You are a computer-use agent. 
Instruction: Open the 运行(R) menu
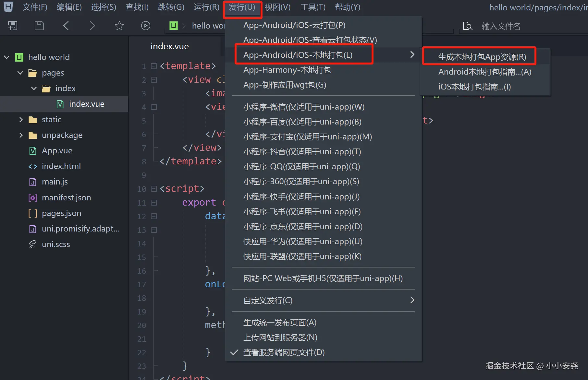point(206,7)
